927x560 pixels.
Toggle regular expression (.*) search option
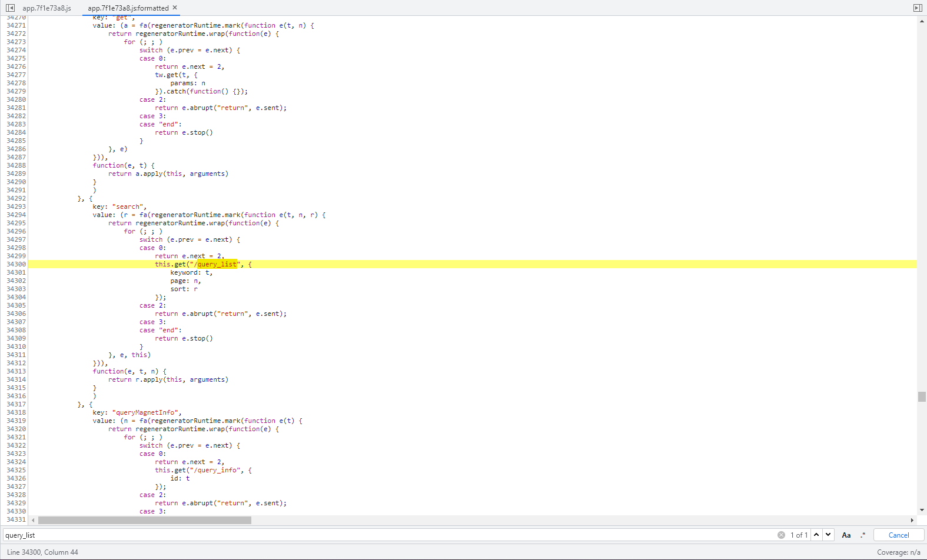(863, 535)
